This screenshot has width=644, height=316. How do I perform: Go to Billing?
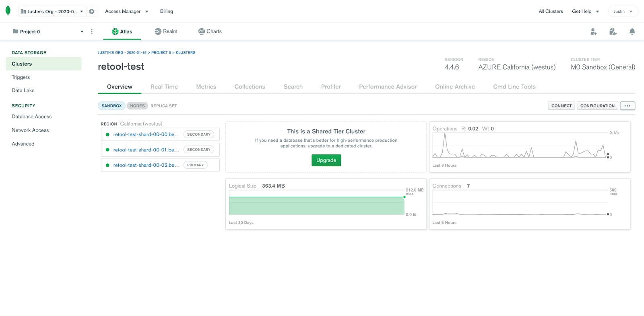166,11
